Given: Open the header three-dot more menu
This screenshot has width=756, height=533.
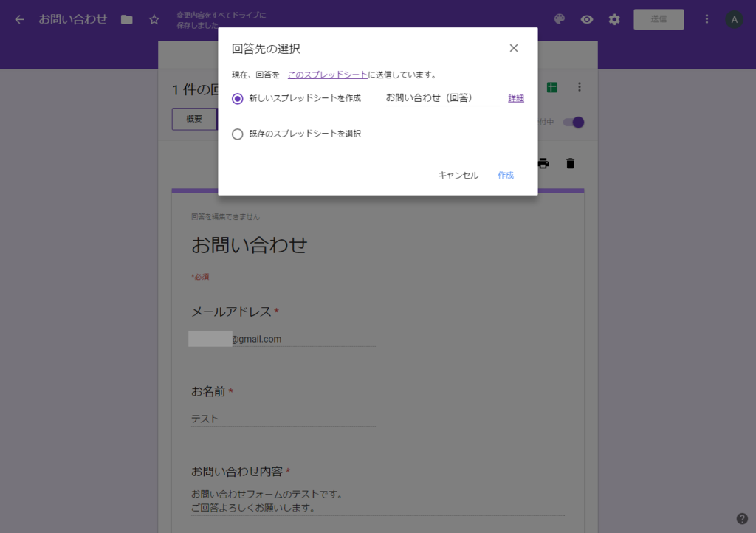Looking at the screenshot, I should point(707,19).
